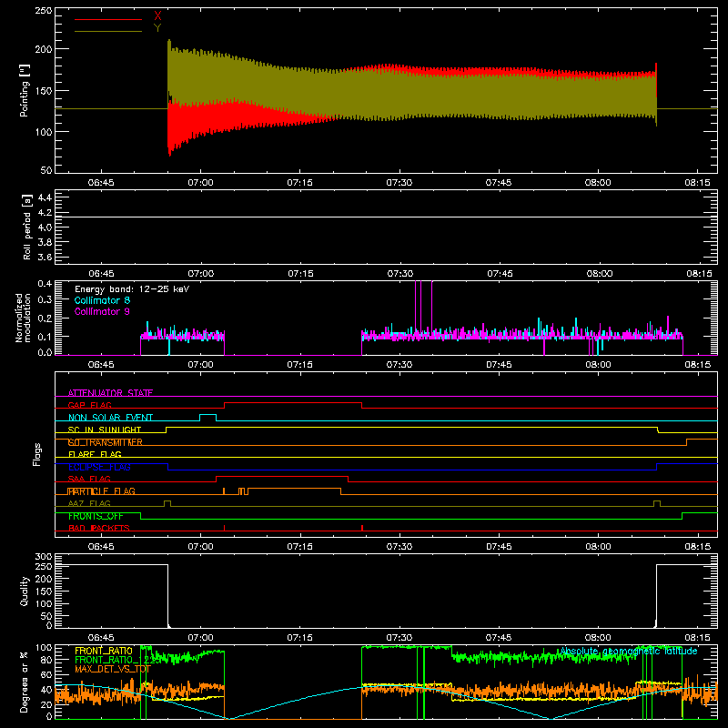Click the 07:15 tick under Flags plot
The image size is (728, 728).
click(x=300, y=547)
